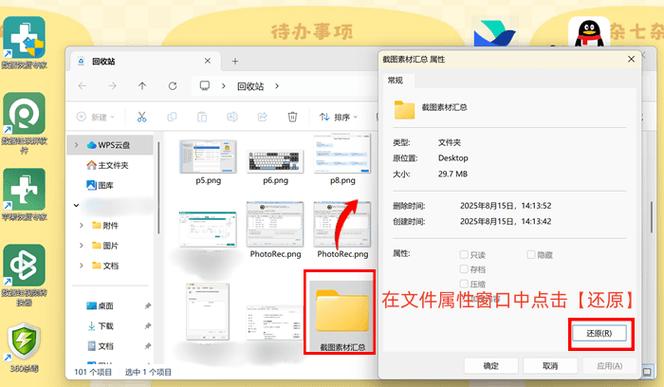
Task: Expand the 附件 folder node
Action: [81, 225]
